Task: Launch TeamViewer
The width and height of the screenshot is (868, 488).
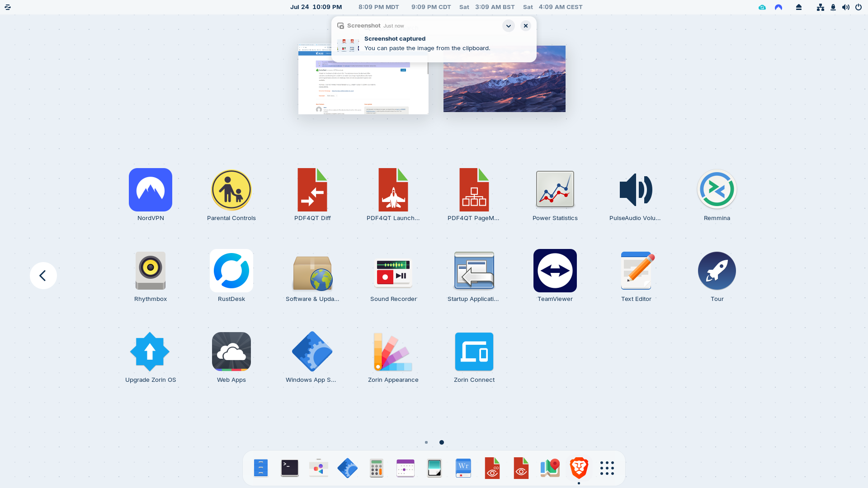Action: (555, 271)
